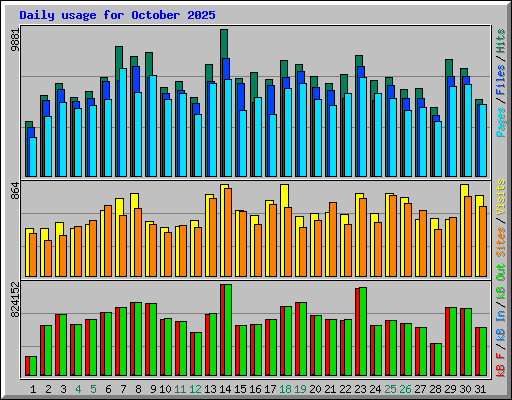
Task: Click day 31 on the date axis
Action: (480, 389)
